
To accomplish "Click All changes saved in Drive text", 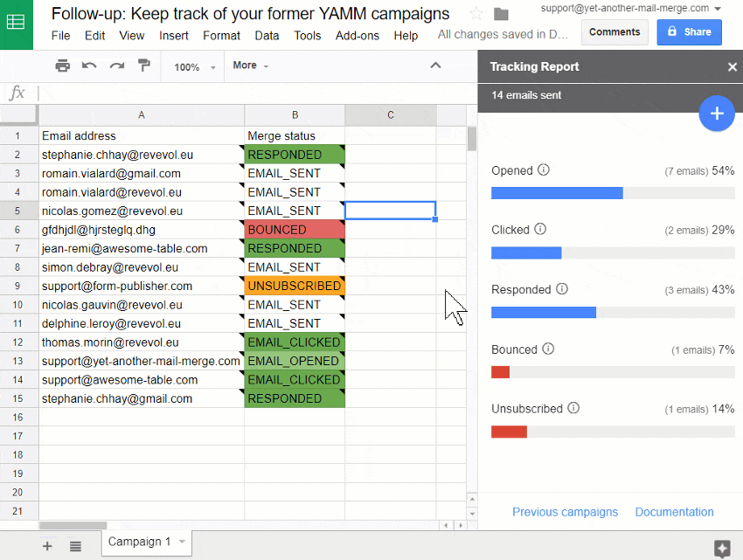I will pyautogui.click(x=503, y=35).
